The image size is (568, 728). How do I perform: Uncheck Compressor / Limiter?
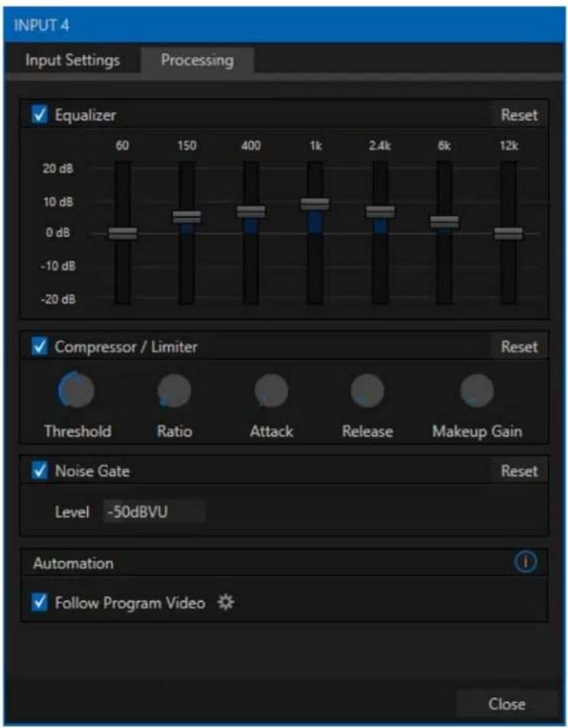tap(40, 346)
